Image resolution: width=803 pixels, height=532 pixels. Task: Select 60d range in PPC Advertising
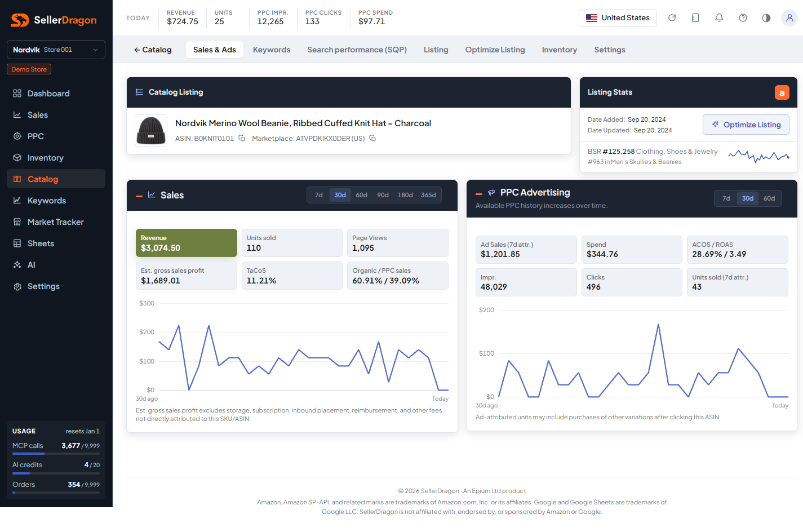click(x=769, y=198)
